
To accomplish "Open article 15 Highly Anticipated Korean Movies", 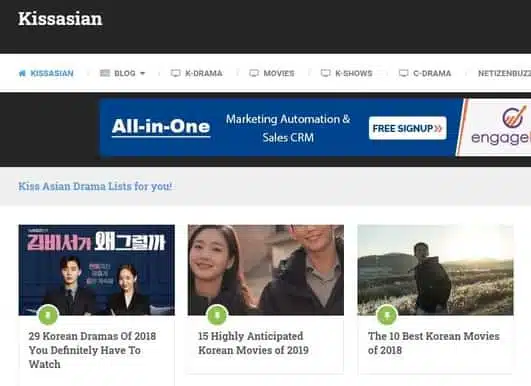I will pyautogui.click(x=253, y=343).
